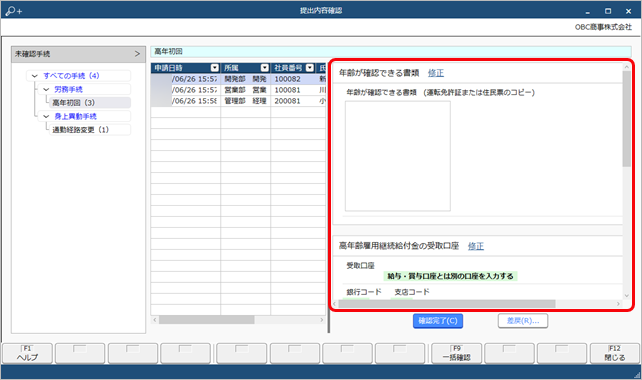Close the 提出内容確認 window

point(628,11)
